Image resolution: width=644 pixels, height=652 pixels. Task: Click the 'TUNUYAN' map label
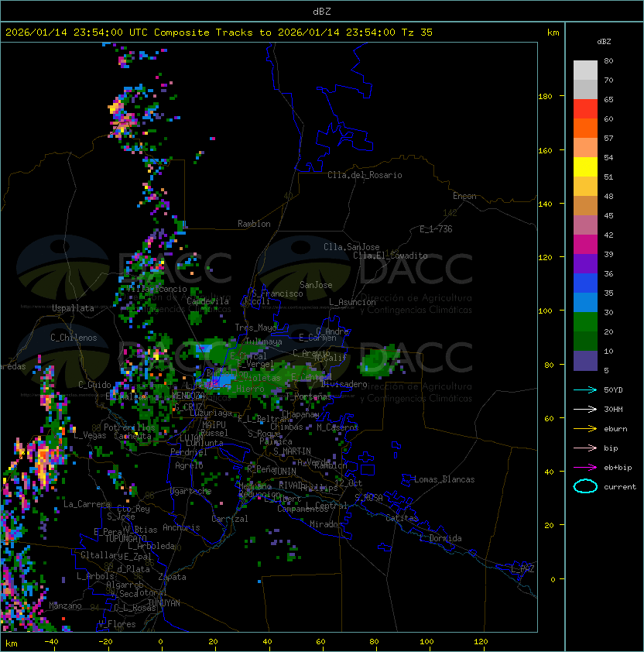164,603
